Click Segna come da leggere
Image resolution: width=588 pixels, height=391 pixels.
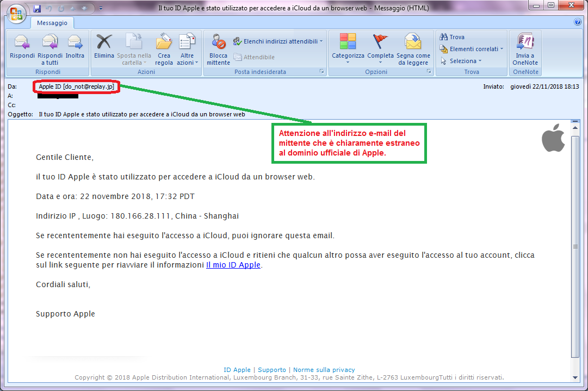pyautogui.click(x=413, y=49)
